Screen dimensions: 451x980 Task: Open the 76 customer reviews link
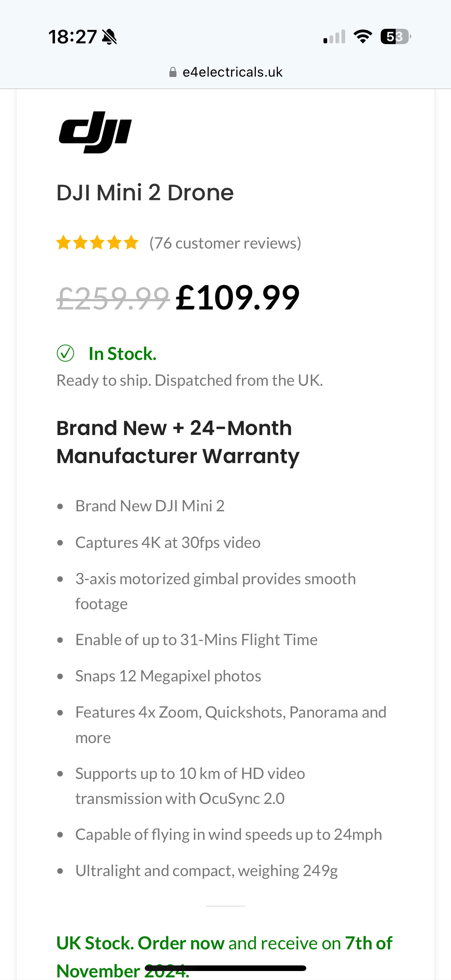(x=225, y=243)
